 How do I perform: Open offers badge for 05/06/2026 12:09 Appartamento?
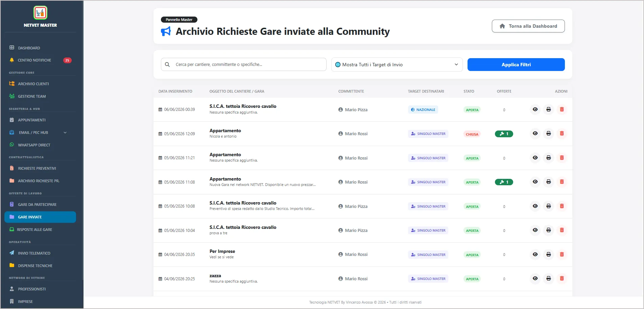pyautogui.click(x=504, y=134)
